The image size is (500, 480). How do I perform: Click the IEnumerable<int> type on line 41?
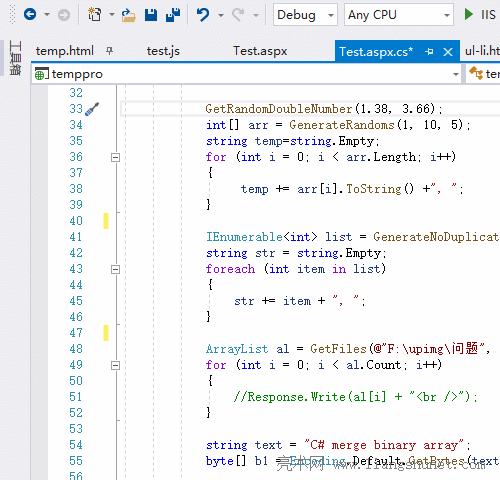tap(262, 237)
